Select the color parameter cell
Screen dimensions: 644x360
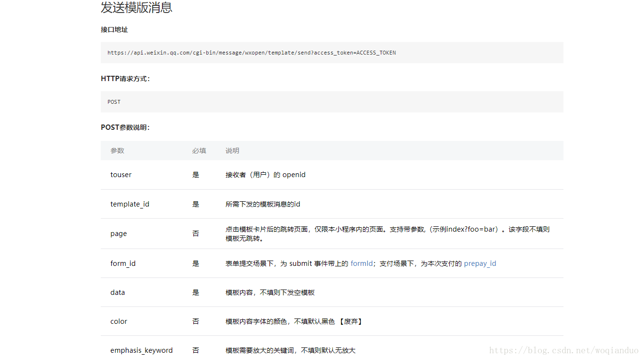click(x=119, y=321)
